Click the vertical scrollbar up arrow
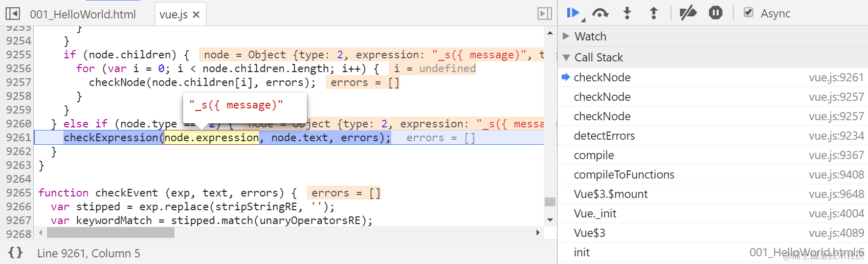The height and width of the screenshot is (264, 868). [550, 33]
